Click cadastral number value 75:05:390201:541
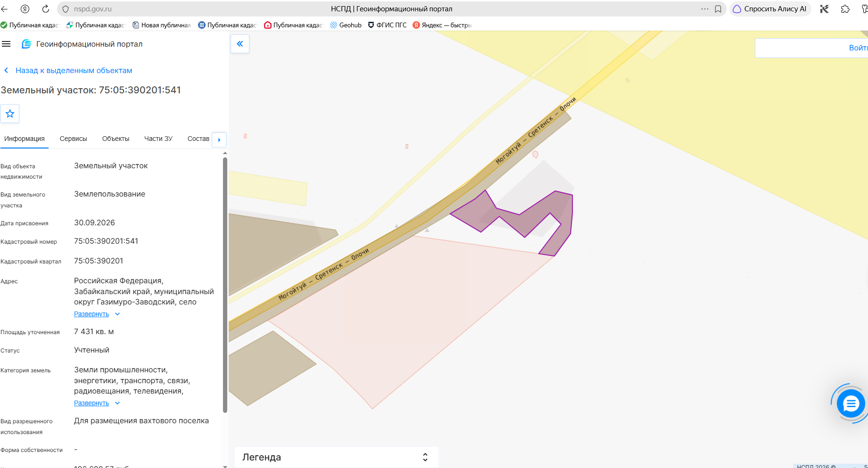Viewport: 868px width, 468px height. tap(106, 241)
